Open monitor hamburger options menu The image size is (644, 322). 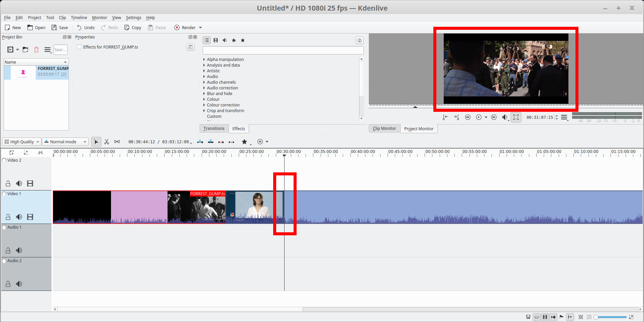[564, 117]
